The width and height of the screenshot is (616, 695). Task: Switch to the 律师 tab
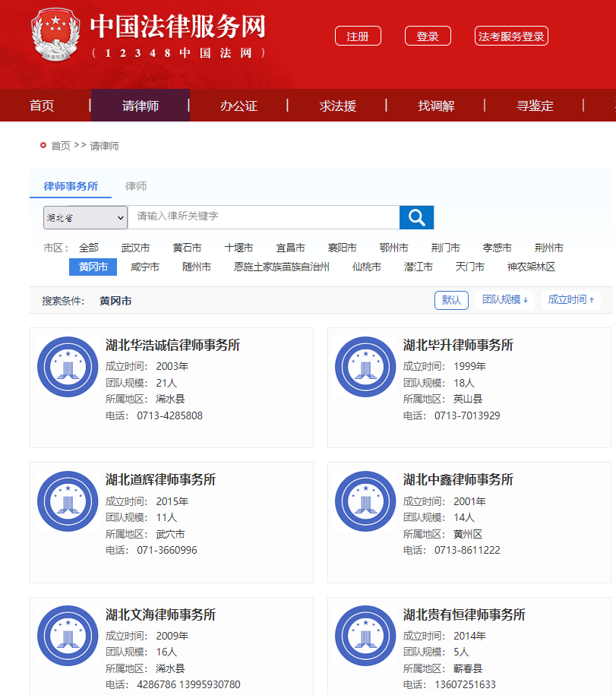pos(136,186)
